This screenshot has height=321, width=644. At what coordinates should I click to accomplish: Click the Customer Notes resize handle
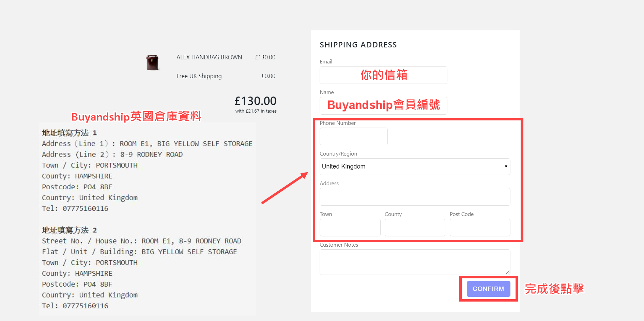click(x=508, y=272)
